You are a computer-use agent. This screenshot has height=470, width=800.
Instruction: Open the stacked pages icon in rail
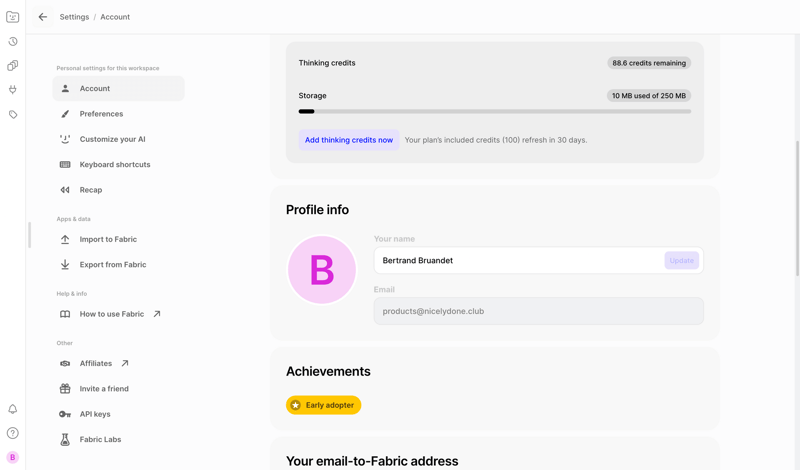(13, 66)
